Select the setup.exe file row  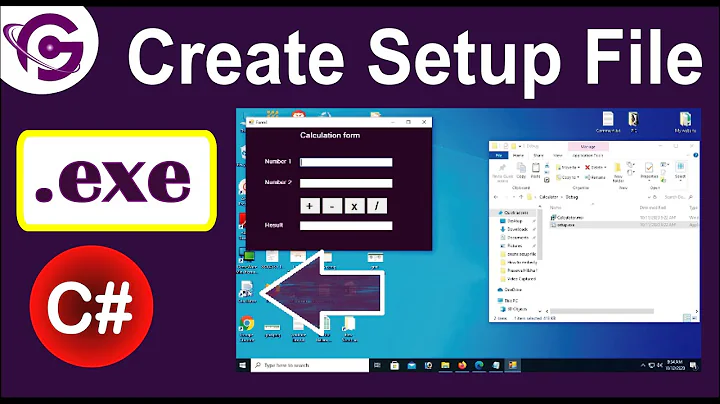pyautogui.click(x=624, y=225)
